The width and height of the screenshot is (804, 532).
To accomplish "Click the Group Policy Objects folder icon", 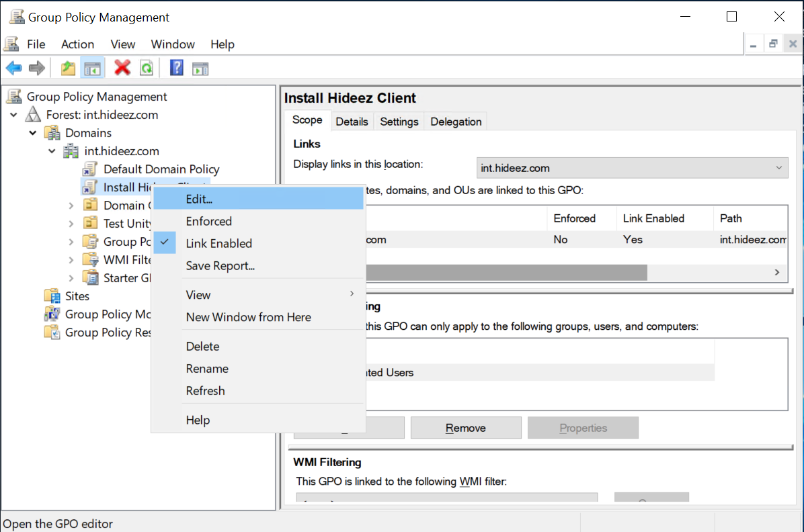I will [x=90, y=241].
